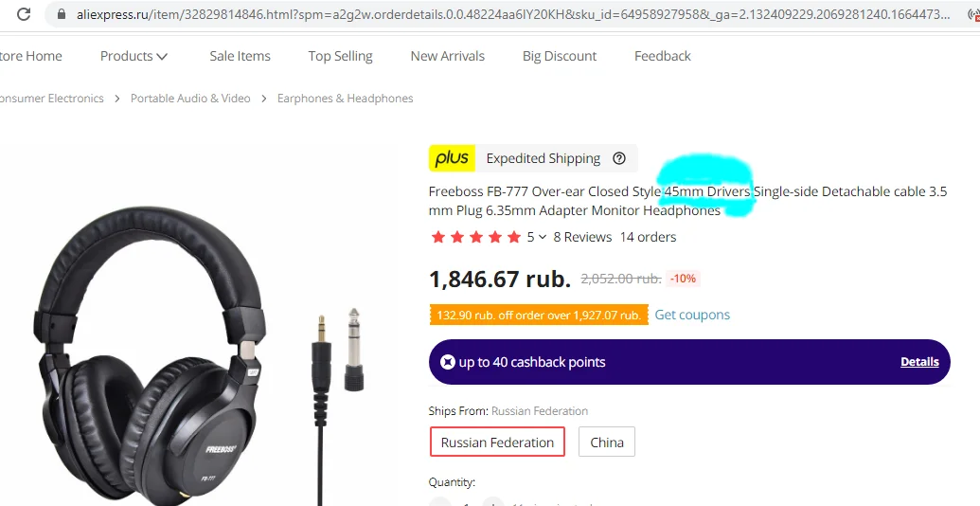Click the Get coupons link
This screenshot has width=980, height=506.
pos(692,315)
